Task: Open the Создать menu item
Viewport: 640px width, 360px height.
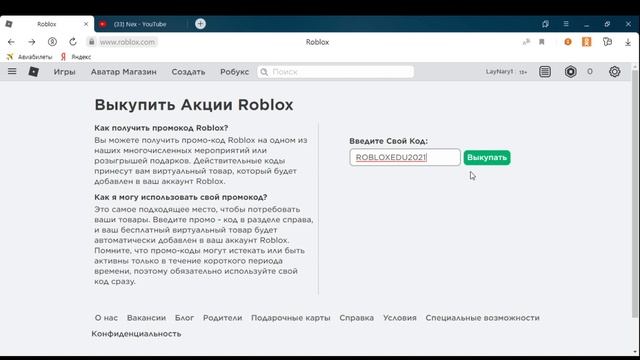Action: [188, 72]
